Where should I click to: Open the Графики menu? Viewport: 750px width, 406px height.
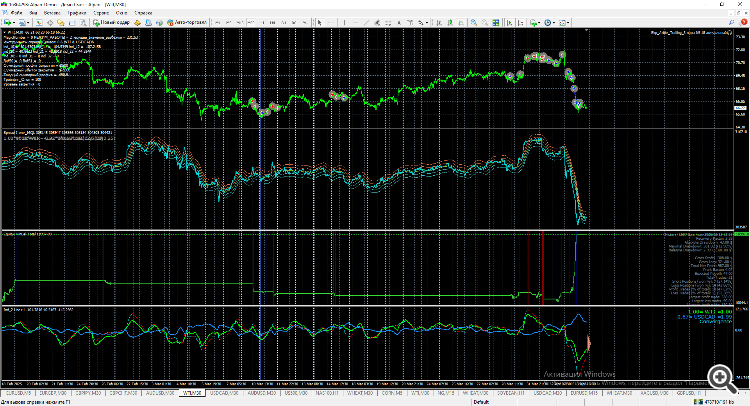[x=77, y=13]
